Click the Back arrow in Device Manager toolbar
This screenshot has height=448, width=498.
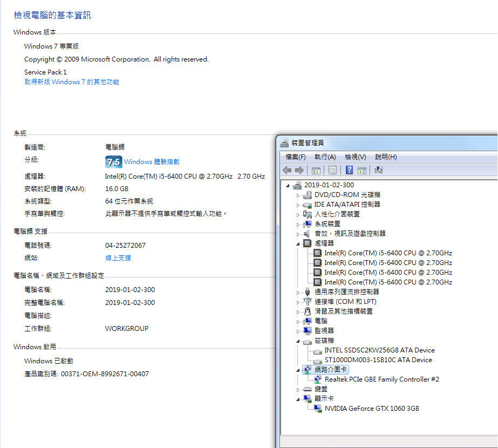coord(287,171)
